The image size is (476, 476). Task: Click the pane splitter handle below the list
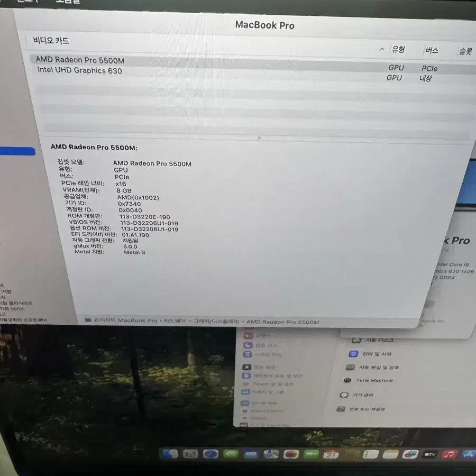tap(259, 138)
